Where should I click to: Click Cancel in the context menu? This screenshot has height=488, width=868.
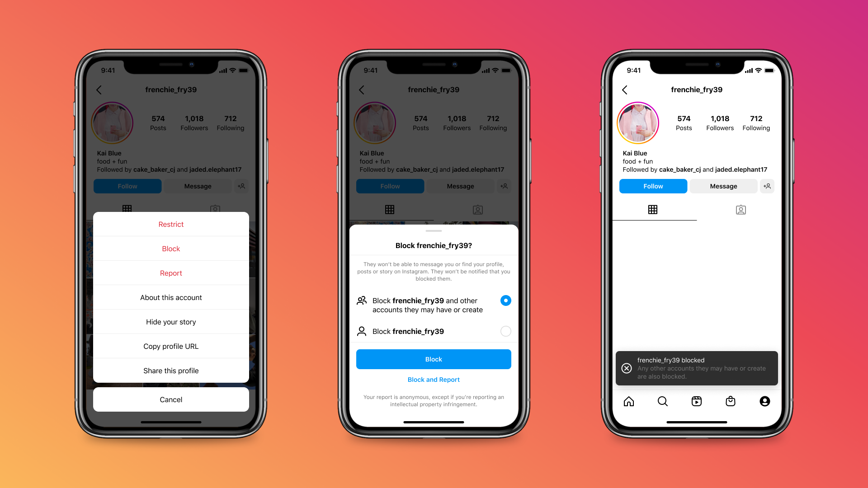point(170,399)
